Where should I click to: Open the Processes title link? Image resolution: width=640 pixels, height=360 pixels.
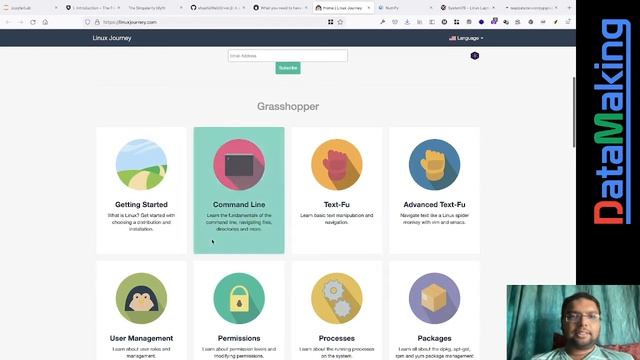(337, 338)
